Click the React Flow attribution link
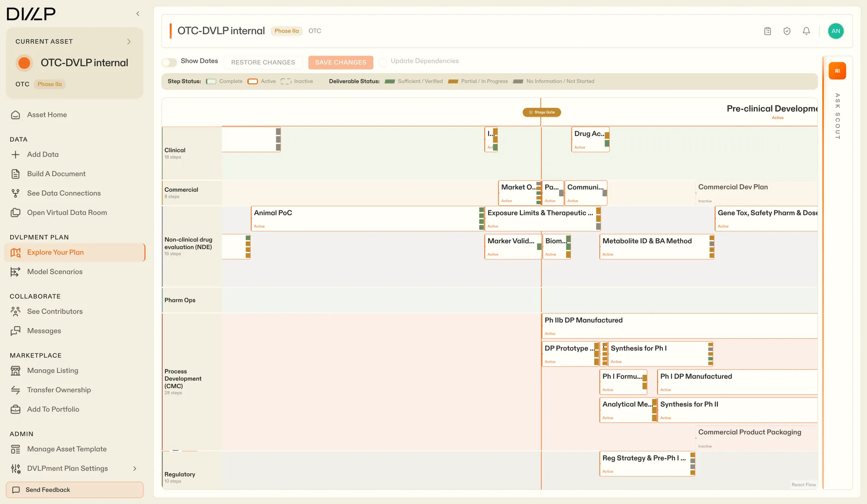The image size is (867, 504). coord(804,485)
